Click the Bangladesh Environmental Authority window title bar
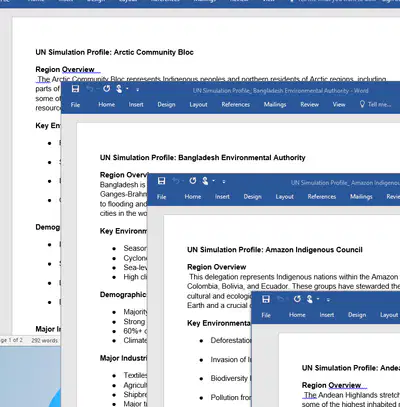This screenshot has height=407, width=400. [x=280, y=91]
